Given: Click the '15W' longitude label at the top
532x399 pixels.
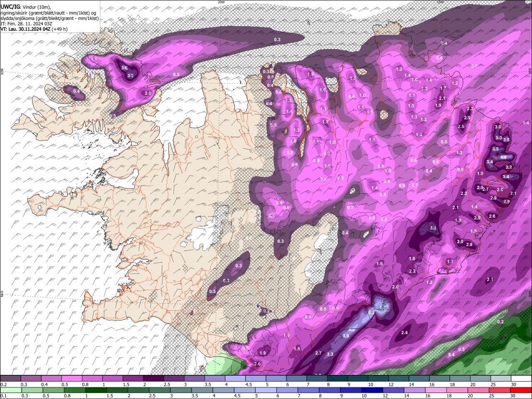Looking at the screenshot, I should [441, 2].
